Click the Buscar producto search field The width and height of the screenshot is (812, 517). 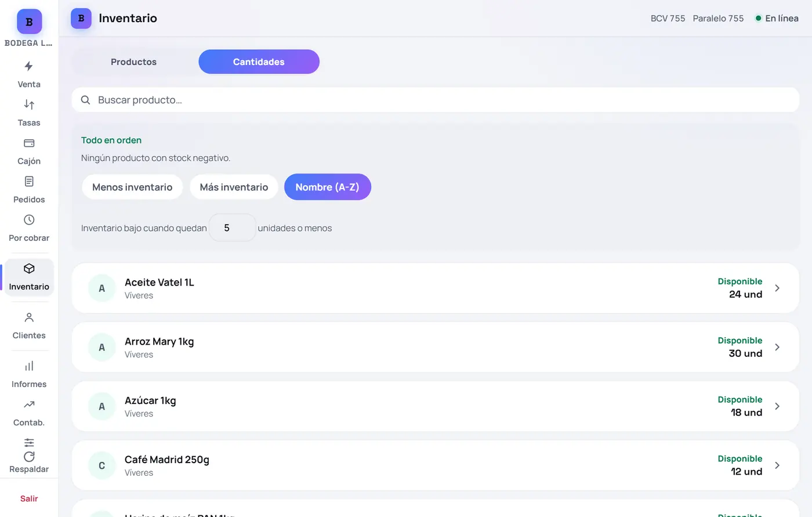click(436, 100)
